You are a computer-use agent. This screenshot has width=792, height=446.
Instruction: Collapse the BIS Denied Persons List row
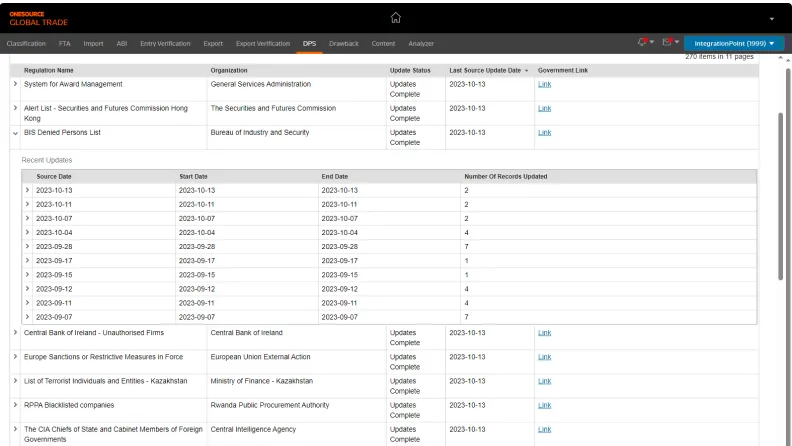pyautogui.click(x=15, y=133)
